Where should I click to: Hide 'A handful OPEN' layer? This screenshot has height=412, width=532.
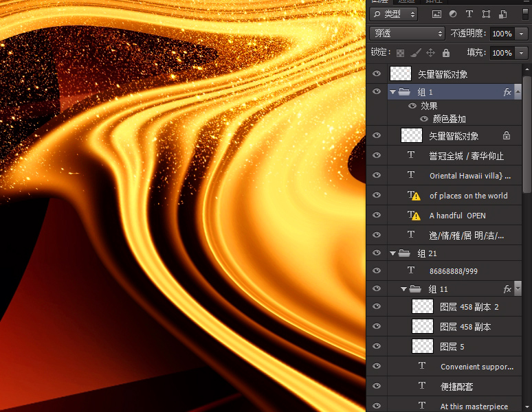tap(377, 215)
